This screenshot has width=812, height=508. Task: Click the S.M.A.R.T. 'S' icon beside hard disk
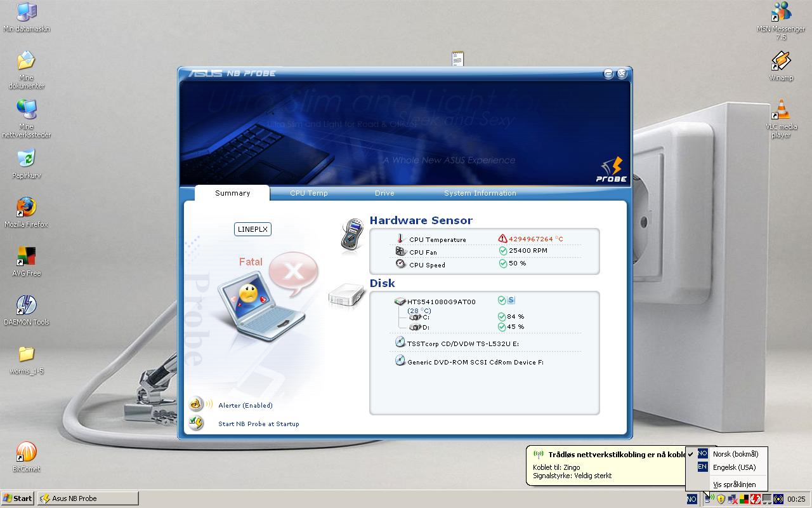pos(511,300)
